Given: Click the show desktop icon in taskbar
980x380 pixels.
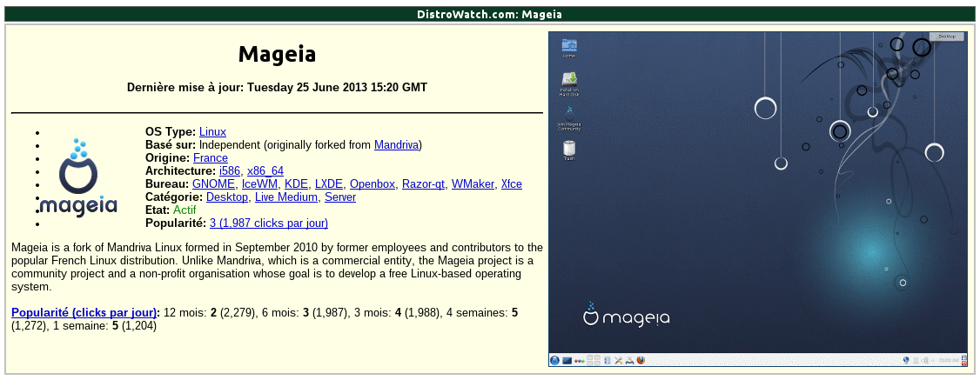Looking at the screenshot, I should tap(567, 360).
